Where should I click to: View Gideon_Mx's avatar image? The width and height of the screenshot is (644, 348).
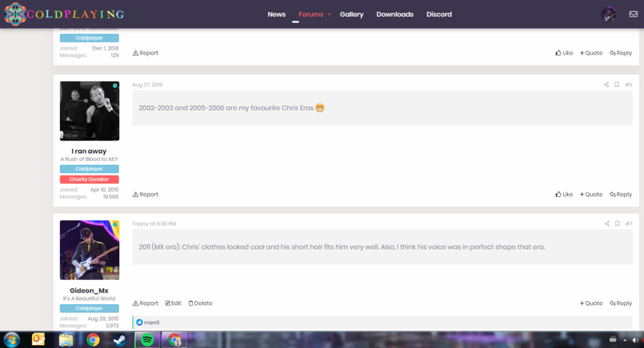[x=90, y=250]
